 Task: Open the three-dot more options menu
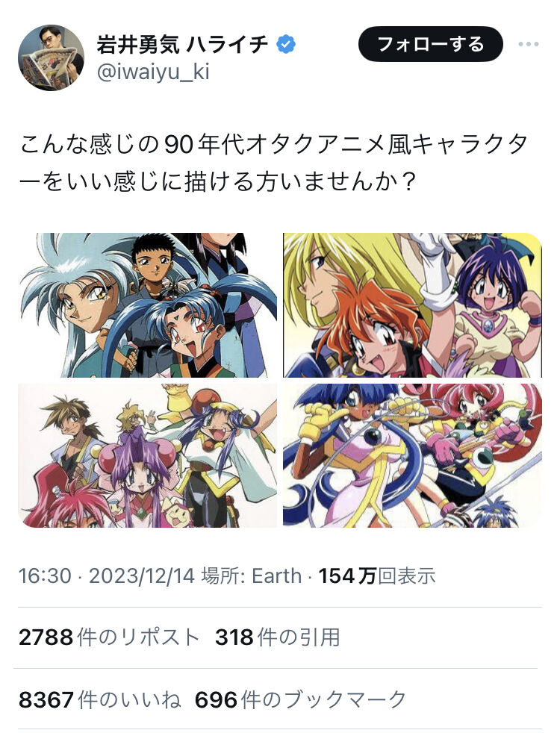click(529, 44)
